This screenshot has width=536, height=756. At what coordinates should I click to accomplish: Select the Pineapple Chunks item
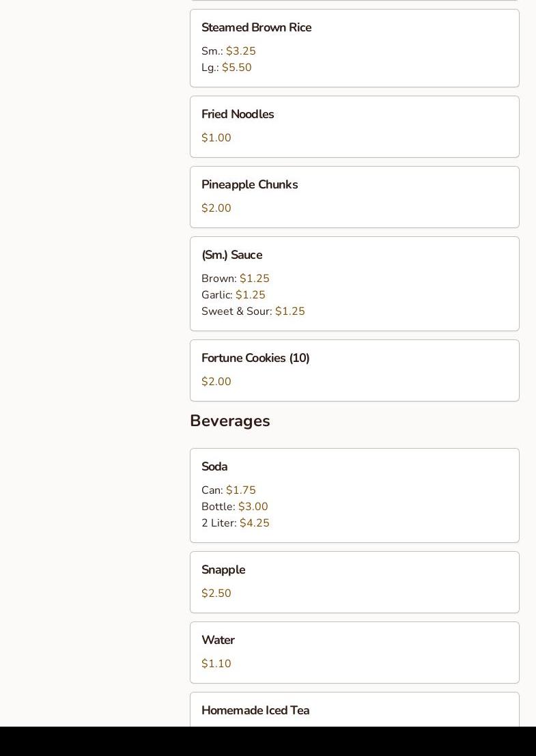249,185
